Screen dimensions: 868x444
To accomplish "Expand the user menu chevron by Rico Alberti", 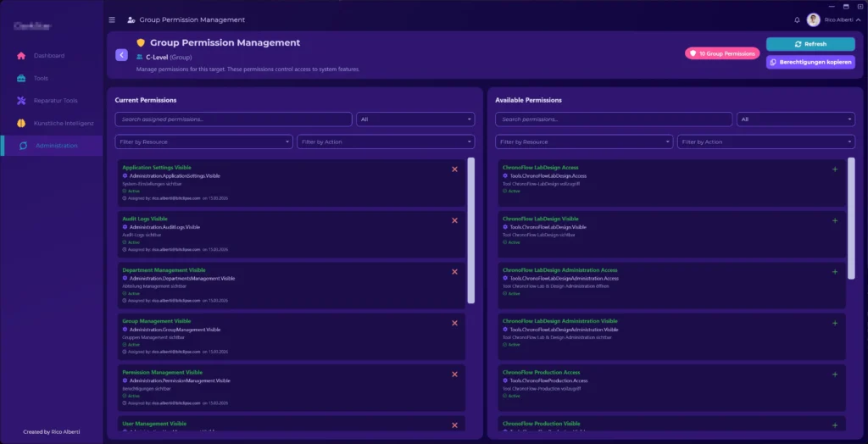I will coord(858,20).
